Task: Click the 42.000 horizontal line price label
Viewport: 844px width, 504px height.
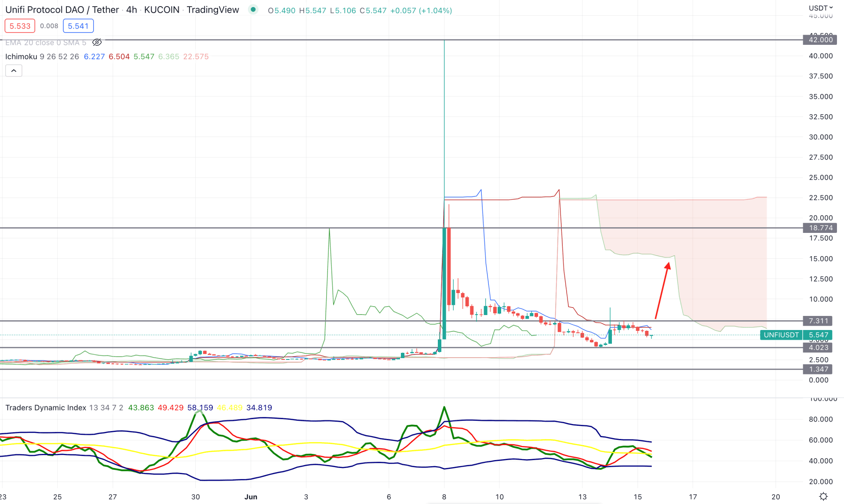Action: (820, 40)
